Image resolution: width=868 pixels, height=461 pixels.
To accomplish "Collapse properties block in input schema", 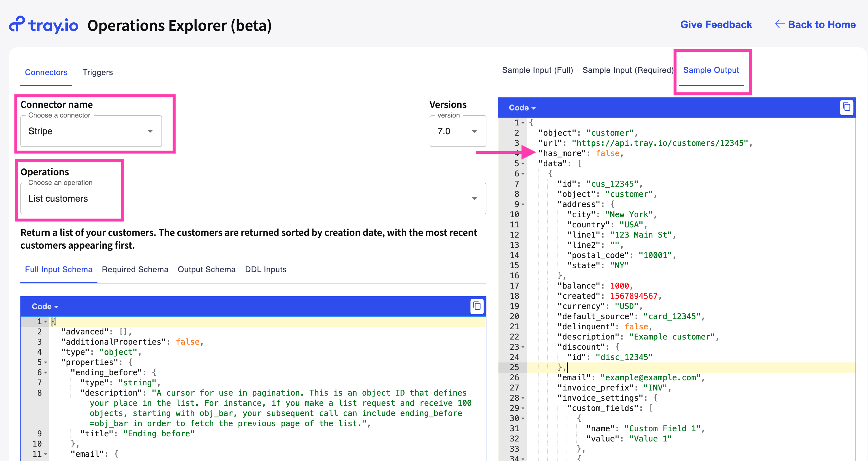I will (x=46, y=362).
